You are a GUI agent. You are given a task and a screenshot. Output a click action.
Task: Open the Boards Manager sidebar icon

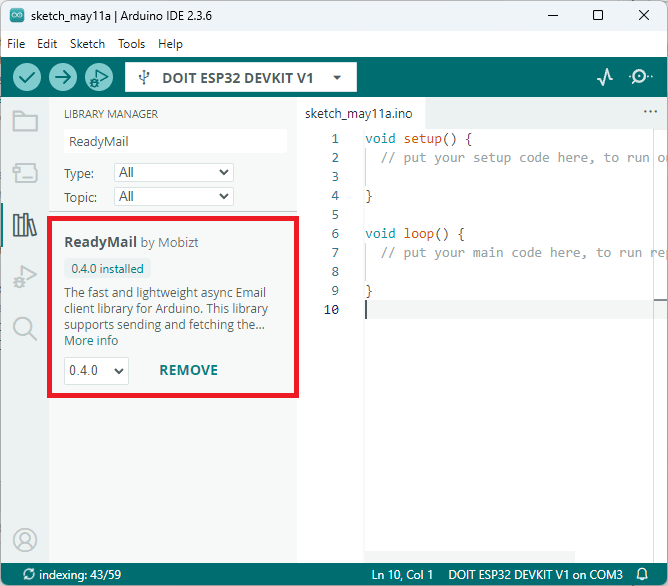(x=25, y=173)
